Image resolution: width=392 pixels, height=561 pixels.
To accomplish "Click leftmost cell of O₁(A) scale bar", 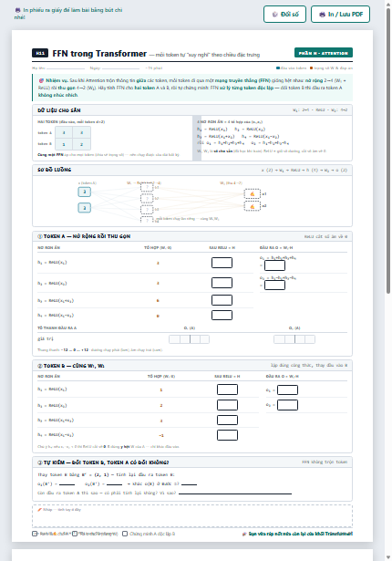I will tap(174, 339).
